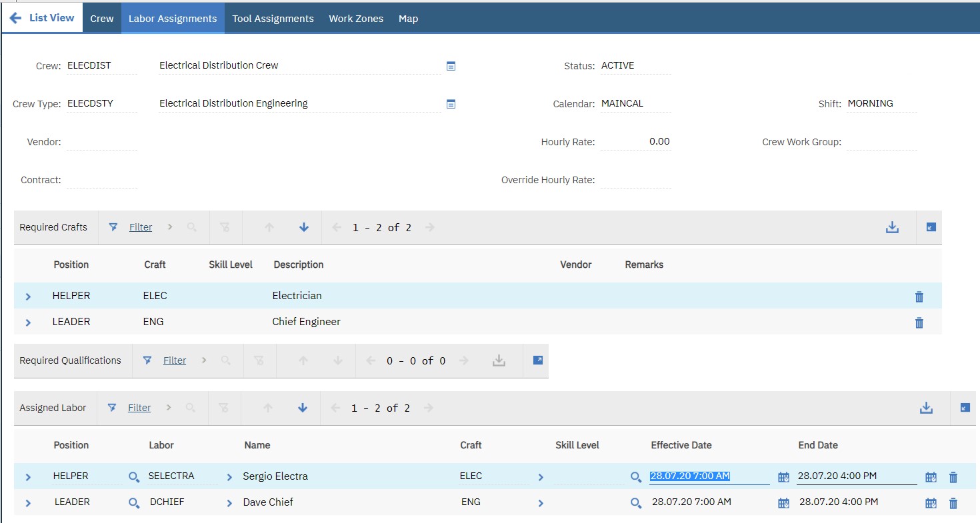Screen dimensions: 980x523
Task: Return to List View
Action: [x=42, y=18]
